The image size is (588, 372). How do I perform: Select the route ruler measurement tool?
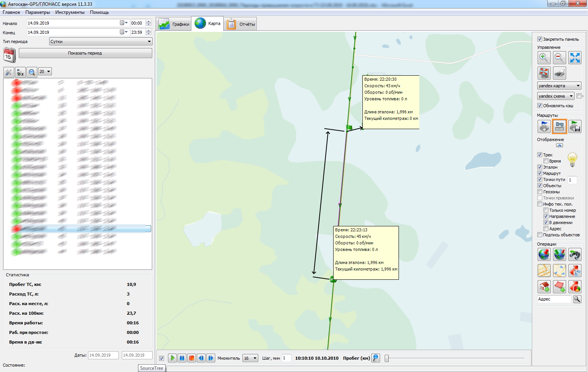coord(559,126)
